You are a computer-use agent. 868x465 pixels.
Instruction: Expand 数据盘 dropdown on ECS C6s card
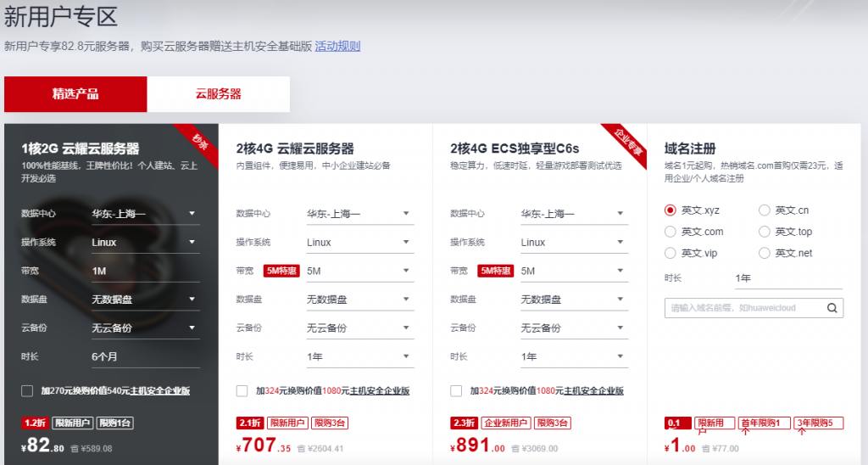click(x=574, y=300)
